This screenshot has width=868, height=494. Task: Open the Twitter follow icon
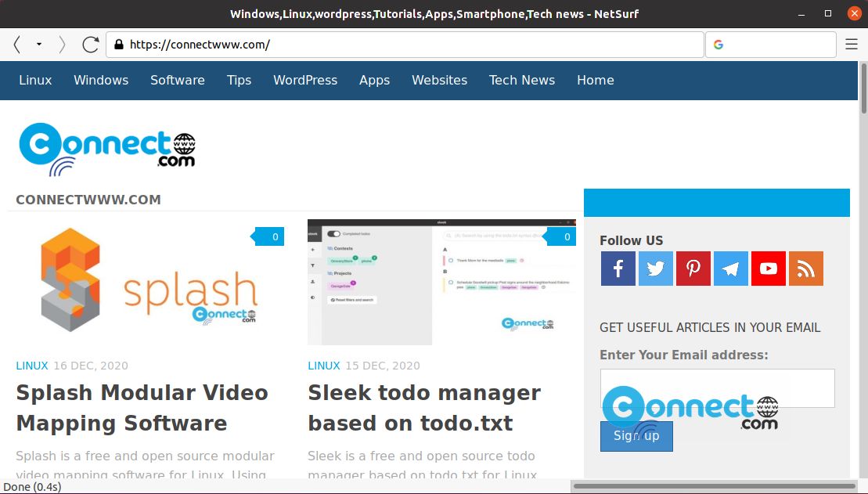(x=655, y=269)
